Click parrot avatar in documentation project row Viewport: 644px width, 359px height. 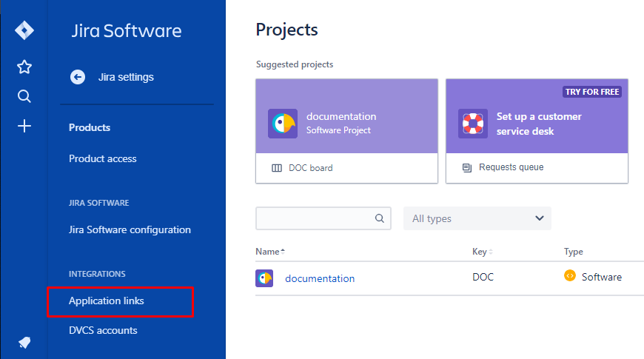264,278
